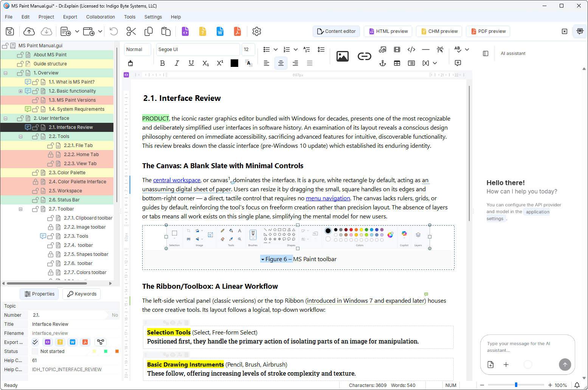Viewport: 588px width, 390px height.
Task: Align text right
Action: tap(295, 63)
